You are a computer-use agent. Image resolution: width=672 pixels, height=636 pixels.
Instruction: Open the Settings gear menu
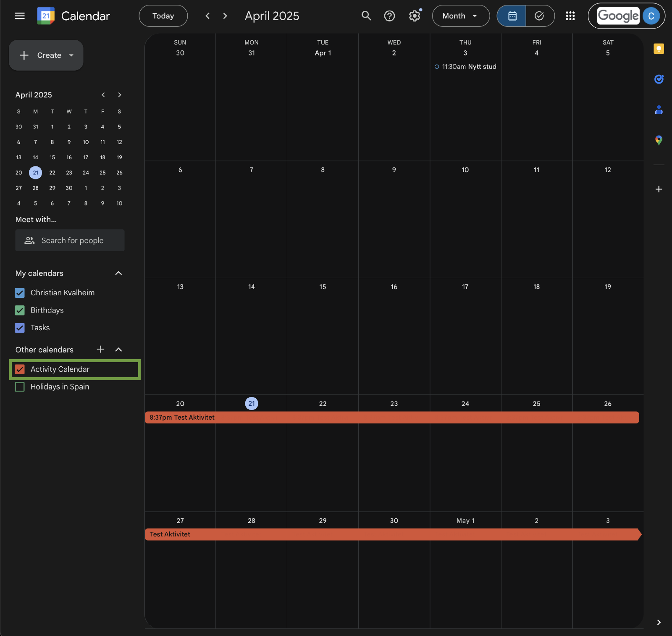point(415,16)
